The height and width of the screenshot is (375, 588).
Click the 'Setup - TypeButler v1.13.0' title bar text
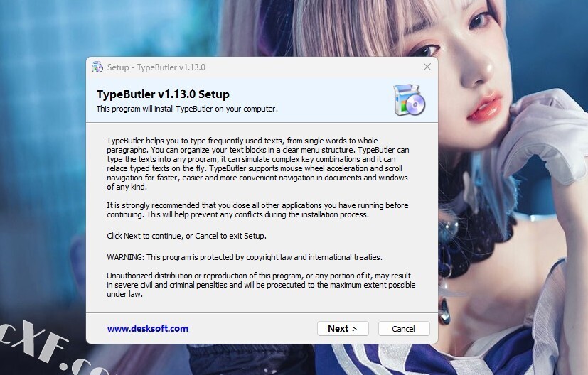point(156,67)
